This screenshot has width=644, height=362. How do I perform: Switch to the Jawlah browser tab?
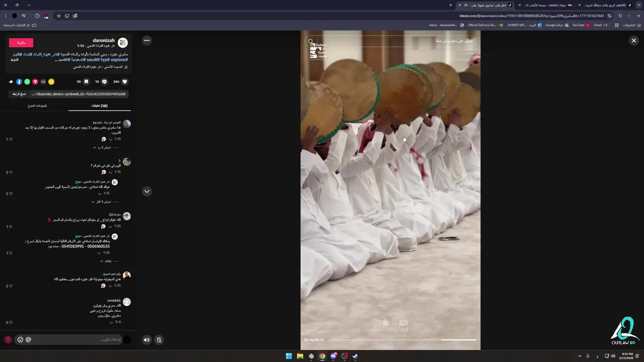(549, 5)
